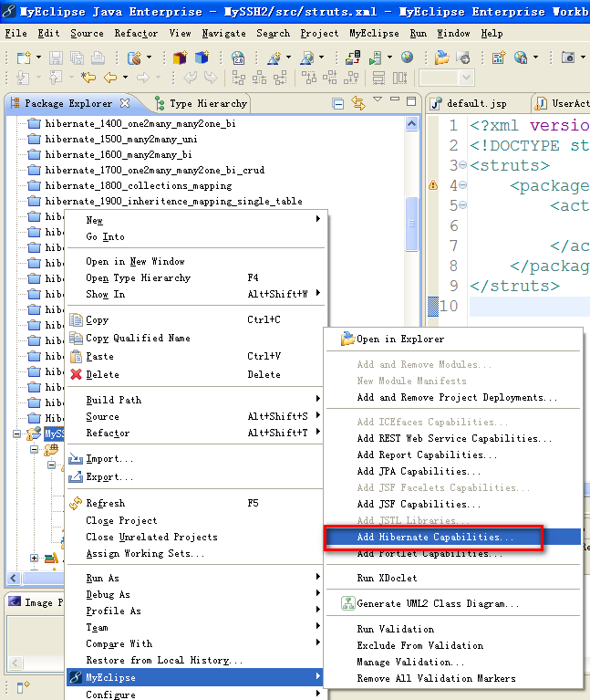Screen dimensions: 590x700
Task: Click the Package Explorer scroll up arrow
Action: pos(411,123)
